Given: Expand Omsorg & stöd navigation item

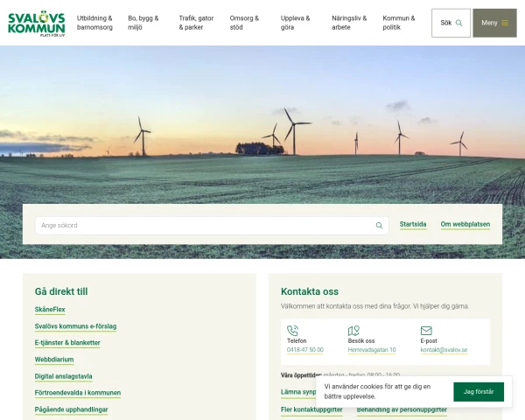Looking at the screenshot, I should pos(244,23).
